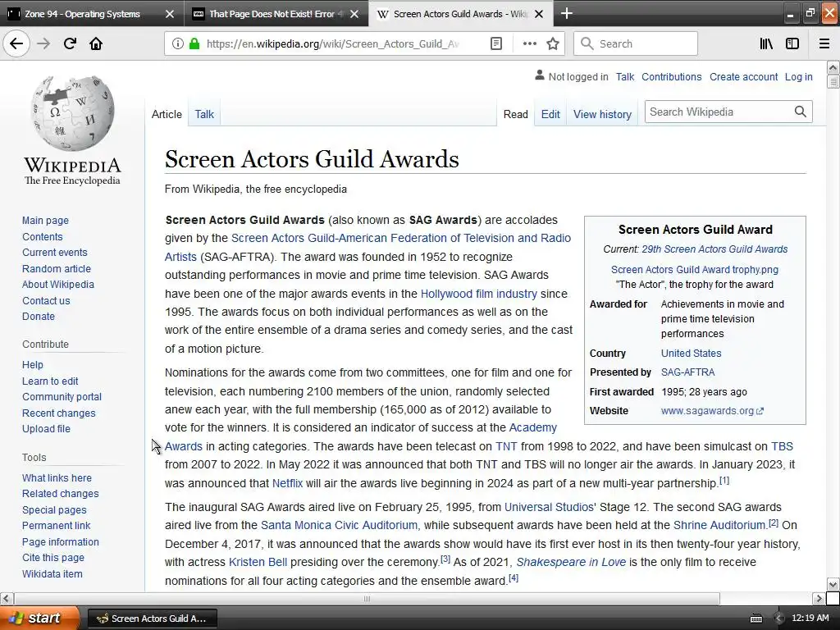The width and height of the screenshot is (840, 630).
Task: Click the horizontal scrollbar right arrow
Action: [819, 598]
